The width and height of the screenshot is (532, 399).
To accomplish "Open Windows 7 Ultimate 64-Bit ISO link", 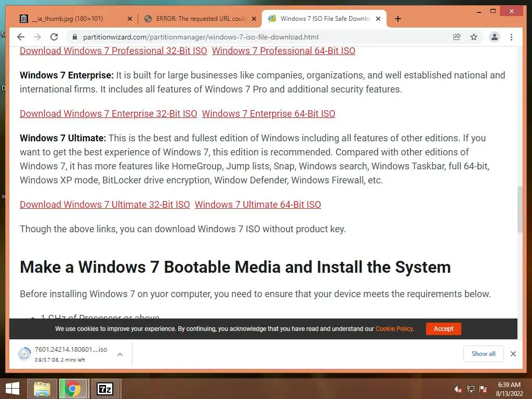I will pos(258,205).
